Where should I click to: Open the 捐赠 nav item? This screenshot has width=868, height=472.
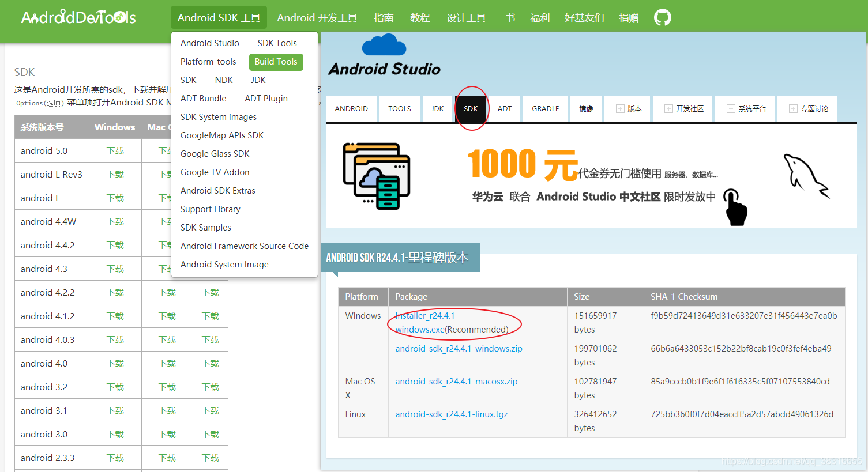tap(629, 18)
